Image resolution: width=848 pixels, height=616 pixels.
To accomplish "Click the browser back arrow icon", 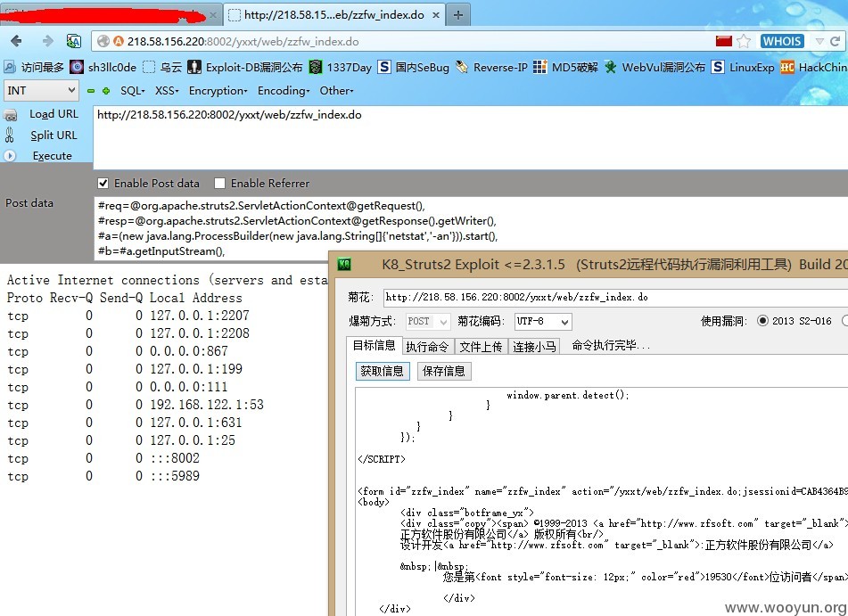I will pos(16,41).
